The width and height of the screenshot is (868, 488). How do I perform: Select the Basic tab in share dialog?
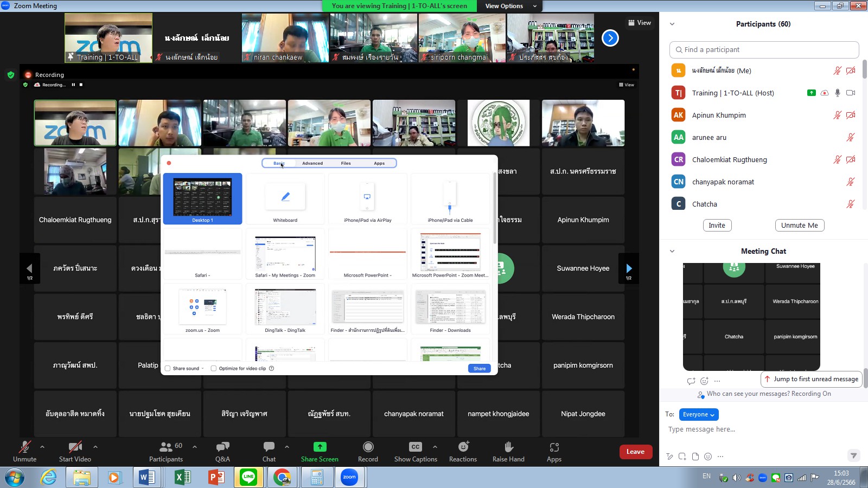click(x=279, y=163)
